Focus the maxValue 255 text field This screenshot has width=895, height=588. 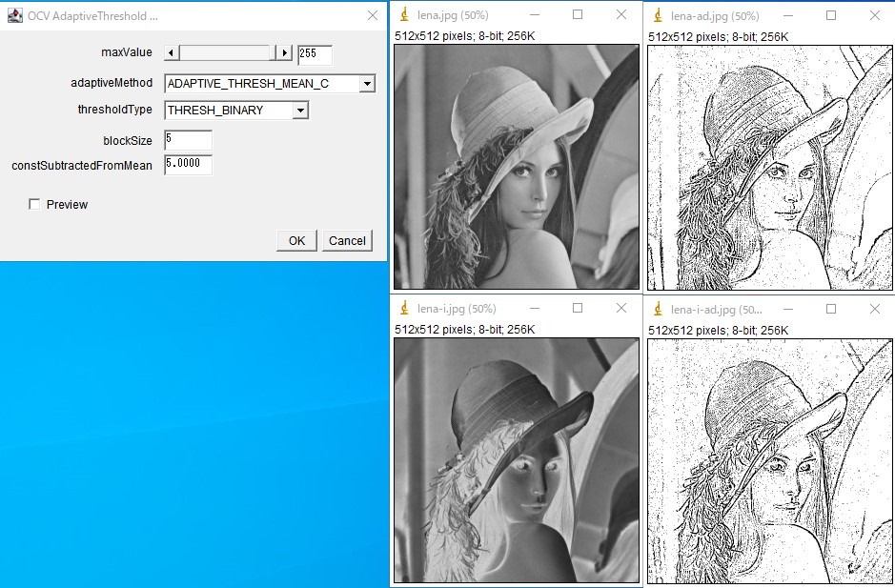(x=315, y=55)
